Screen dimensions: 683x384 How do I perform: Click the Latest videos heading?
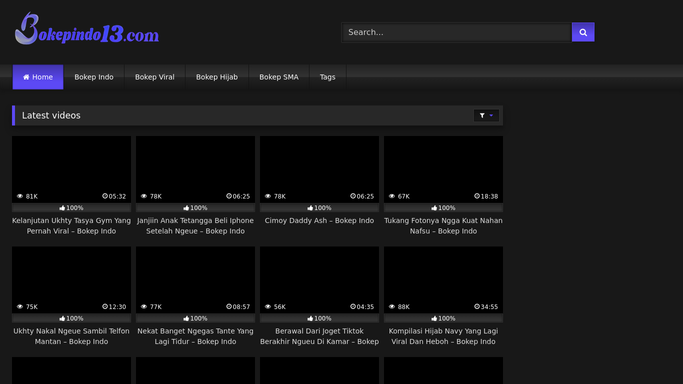click(51, 115)
